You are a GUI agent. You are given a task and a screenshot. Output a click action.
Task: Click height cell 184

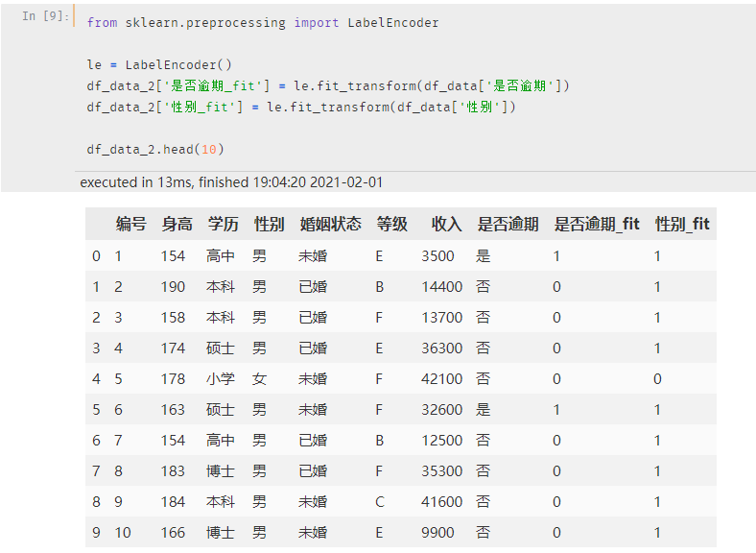pos(173,502)
